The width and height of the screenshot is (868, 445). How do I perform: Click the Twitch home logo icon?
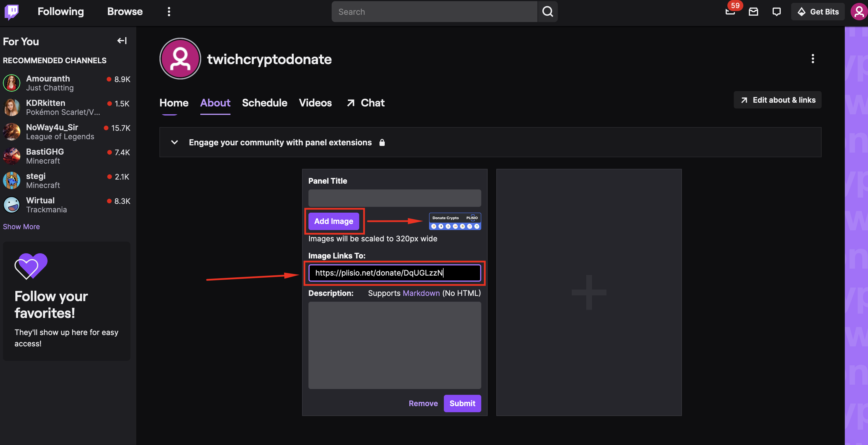(x=12, y=11)
